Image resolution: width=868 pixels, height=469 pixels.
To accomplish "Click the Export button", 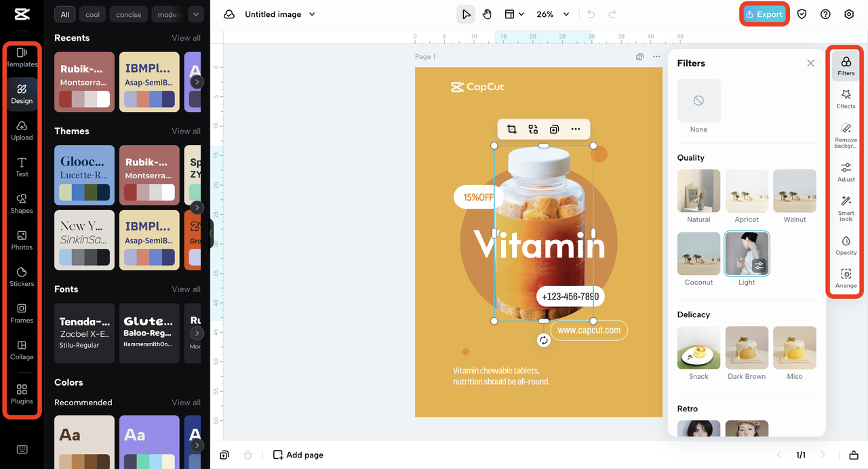I will [764, 14].
